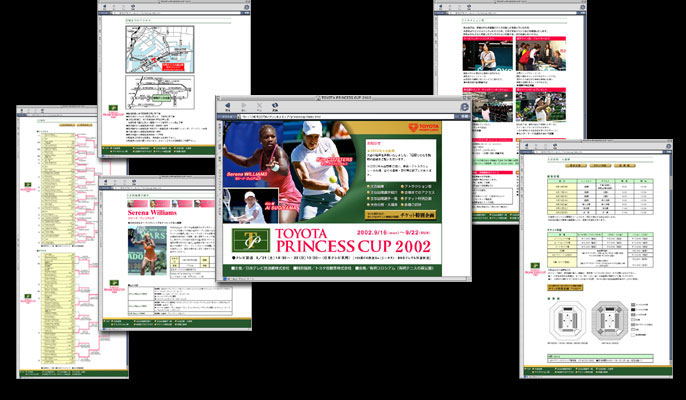Click the Back icon in the access map window

[105, 7]
